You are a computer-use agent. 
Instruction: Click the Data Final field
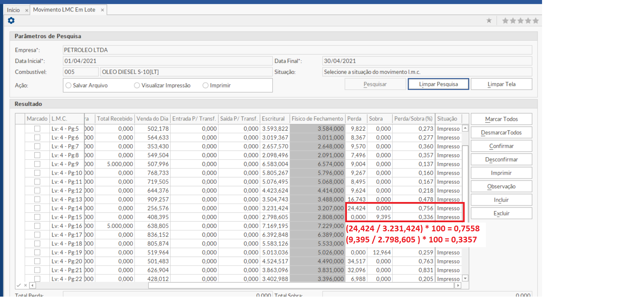pyautogui.click(x=427, y=61)
